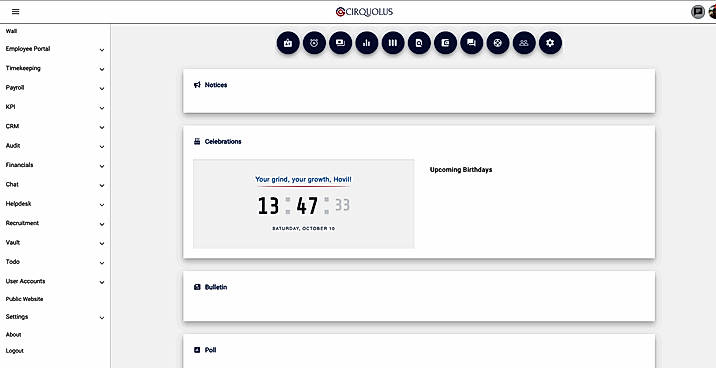Open the document search audit shortcut

[x=419, y=43]
